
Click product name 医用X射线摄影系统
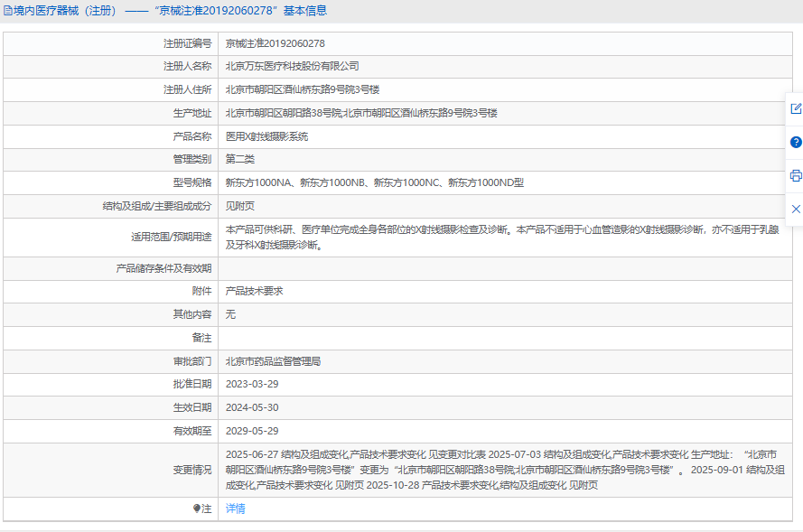pos(266,136)
